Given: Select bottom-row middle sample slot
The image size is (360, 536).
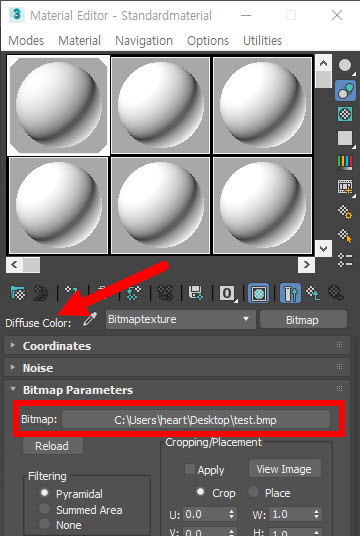Looking at the screenshot, I should pos(160,205).
